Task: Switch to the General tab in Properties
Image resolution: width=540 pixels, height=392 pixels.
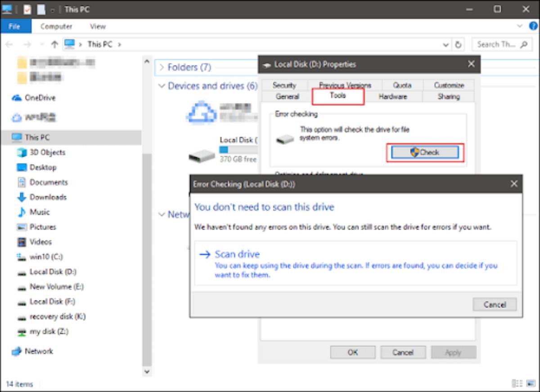Action: [287, 97]
